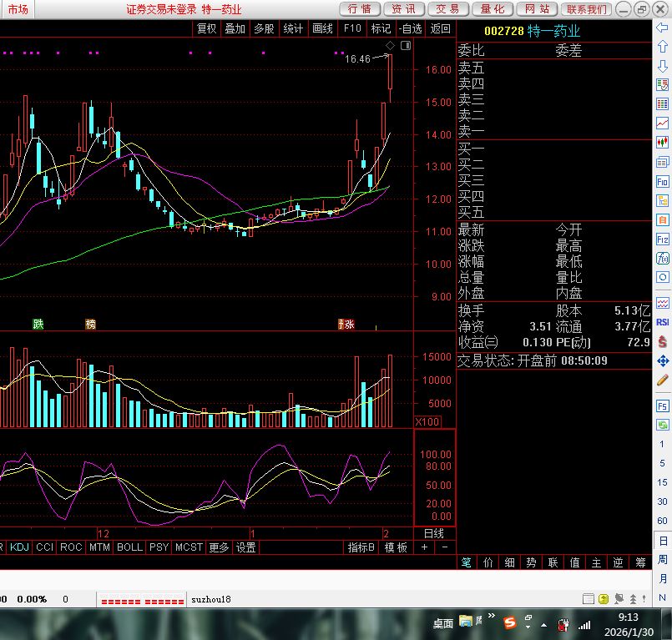
Task: Expand the 更多 indicators list
Action: tap(219, 547)
